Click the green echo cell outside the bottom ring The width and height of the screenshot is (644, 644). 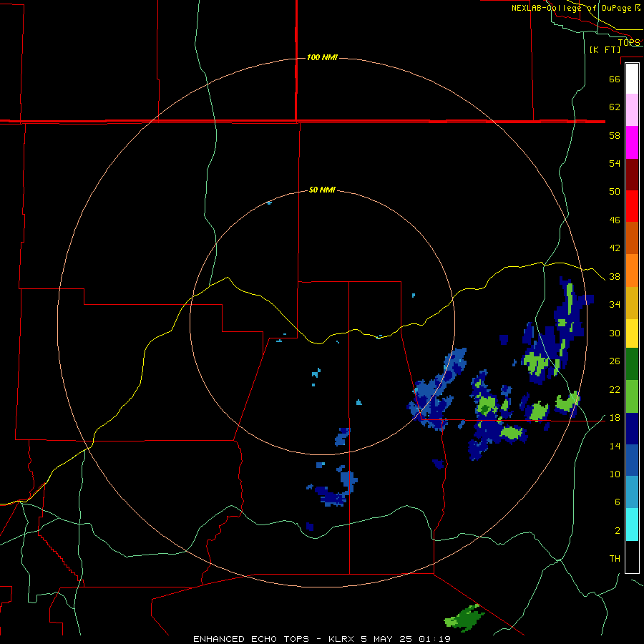coord(464,618)
